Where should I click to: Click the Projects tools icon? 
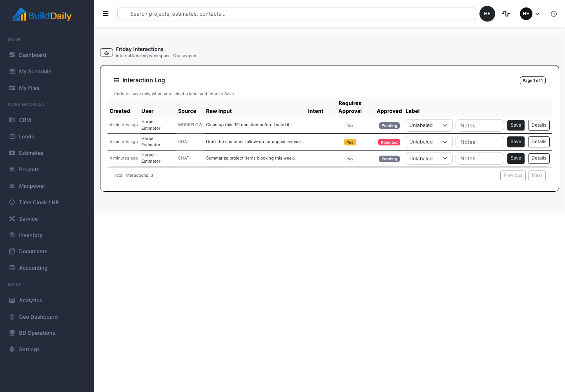12,169
